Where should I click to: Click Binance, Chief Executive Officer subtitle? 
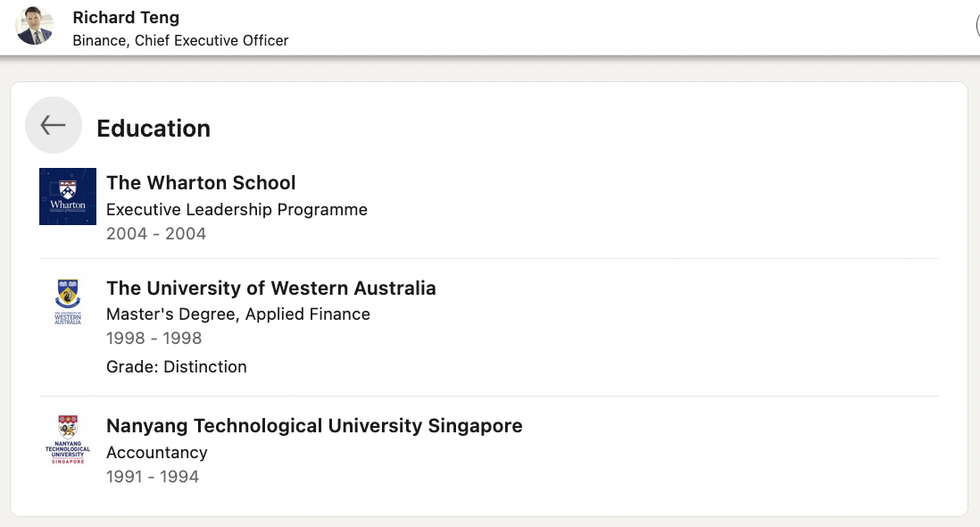tap(180, 40)
